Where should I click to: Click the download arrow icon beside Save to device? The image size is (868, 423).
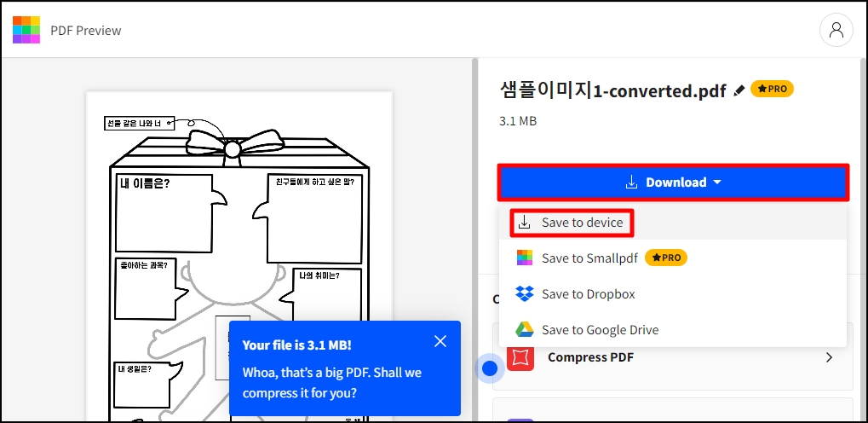coord(524,223)
